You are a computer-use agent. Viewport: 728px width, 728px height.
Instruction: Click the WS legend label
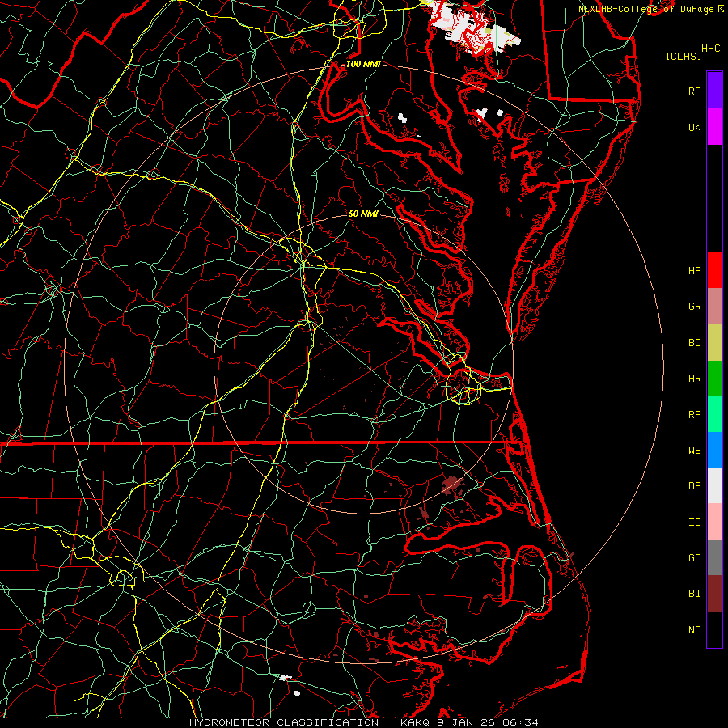694,451
